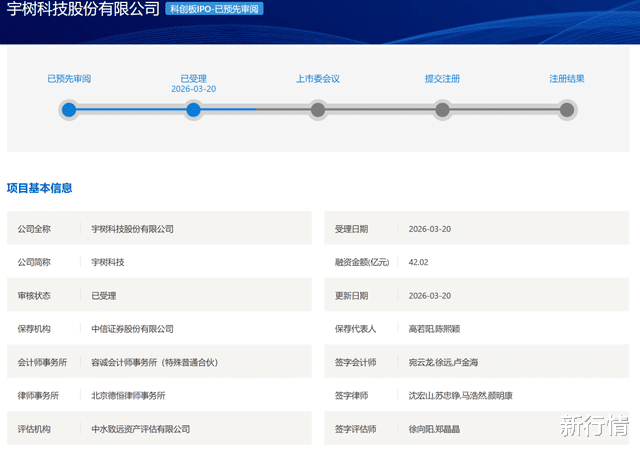Click the 上市委会议 progress step dot
Viewport: 640px width, 452px height.
tap(318, 110)
